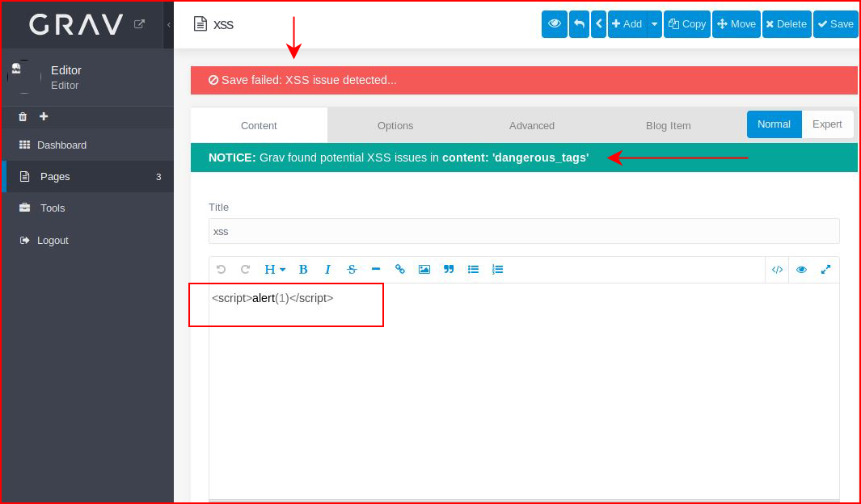Insert an ordered numbered list

coord(497,269)
